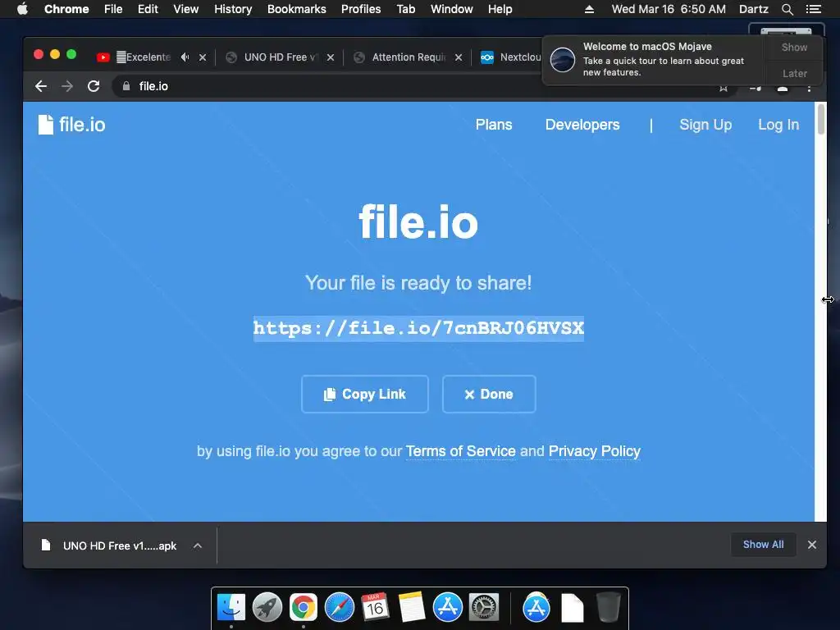Click the eject icon in menu bar
This screenshot has height=630, width=840.
pyautogui.click(x=589, y=9)
